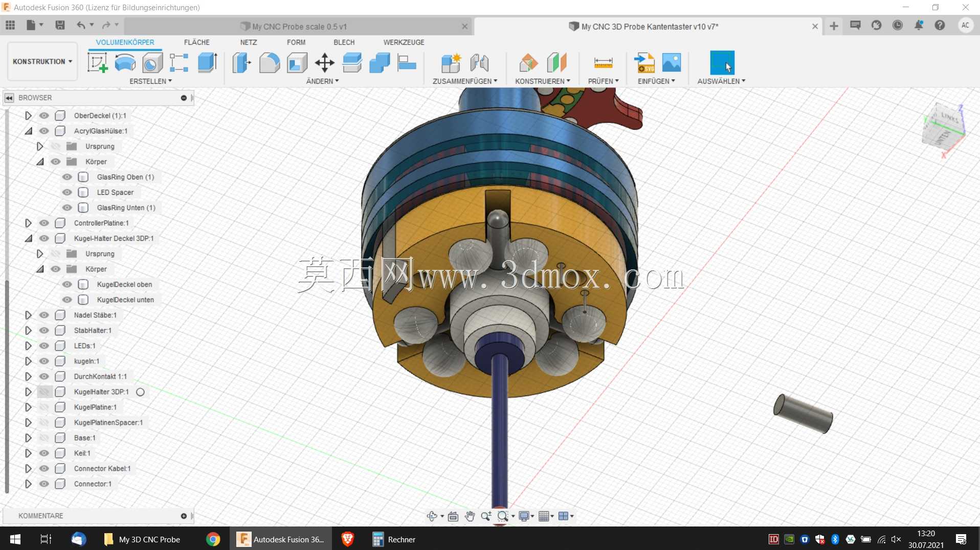Image resolution: width=980 pixels, height=550 pixels.
Task: Click the Save icon
Action: tap(60, 25)
